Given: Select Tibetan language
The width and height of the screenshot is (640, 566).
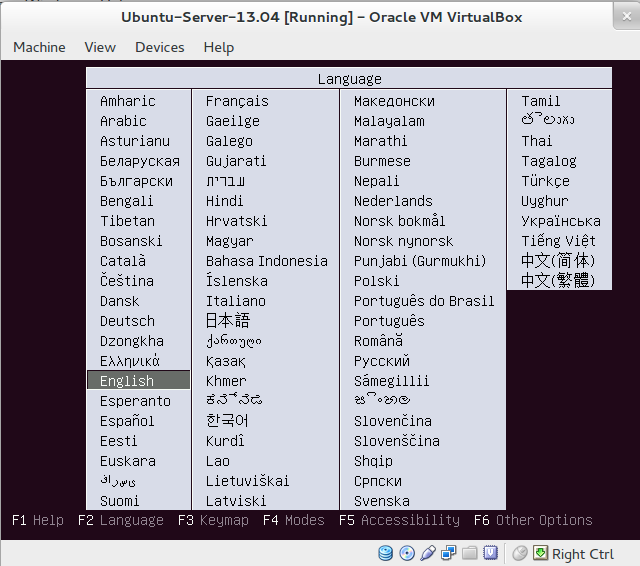Looking at the screenshot, I should 127,221.
